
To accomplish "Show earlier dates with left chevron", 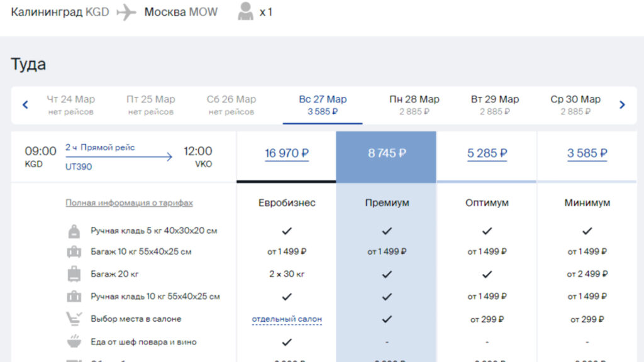I will click(25, 105).
